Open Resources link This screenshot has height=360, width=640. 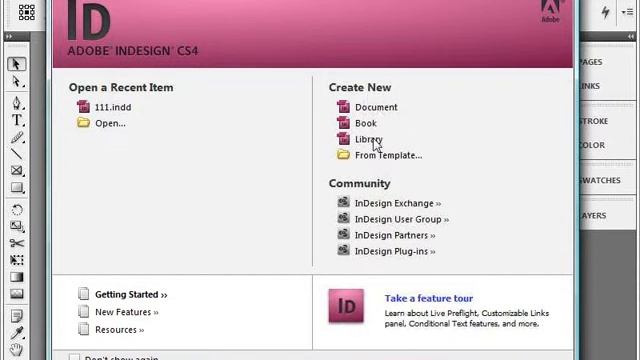click(120, 330)
